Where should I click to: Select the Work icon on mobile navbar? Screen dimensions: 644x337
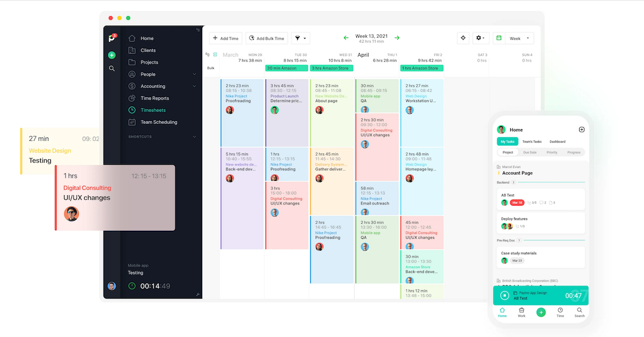click(522, 312)
